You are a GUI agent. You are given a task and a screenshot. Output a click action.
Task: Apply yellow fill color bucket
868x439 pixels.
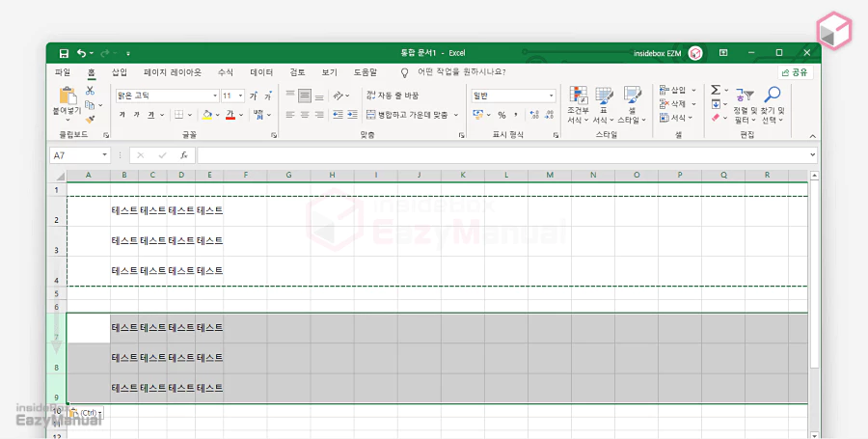207,115
